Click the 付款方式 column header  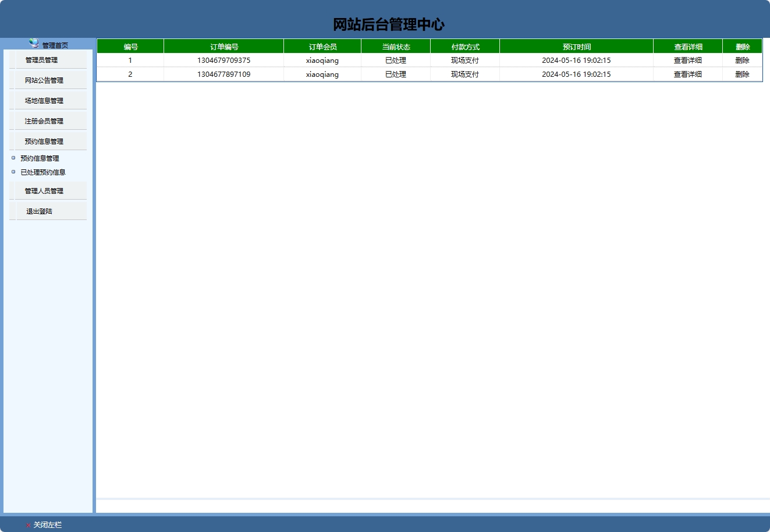tap(465, 47)
